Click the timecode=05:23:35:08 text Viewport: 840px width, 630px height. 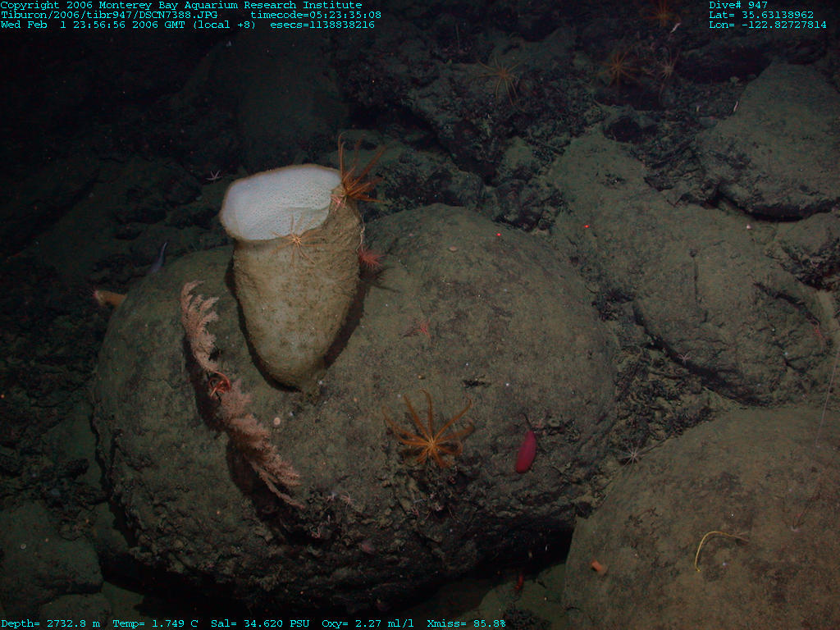[316, 15]
